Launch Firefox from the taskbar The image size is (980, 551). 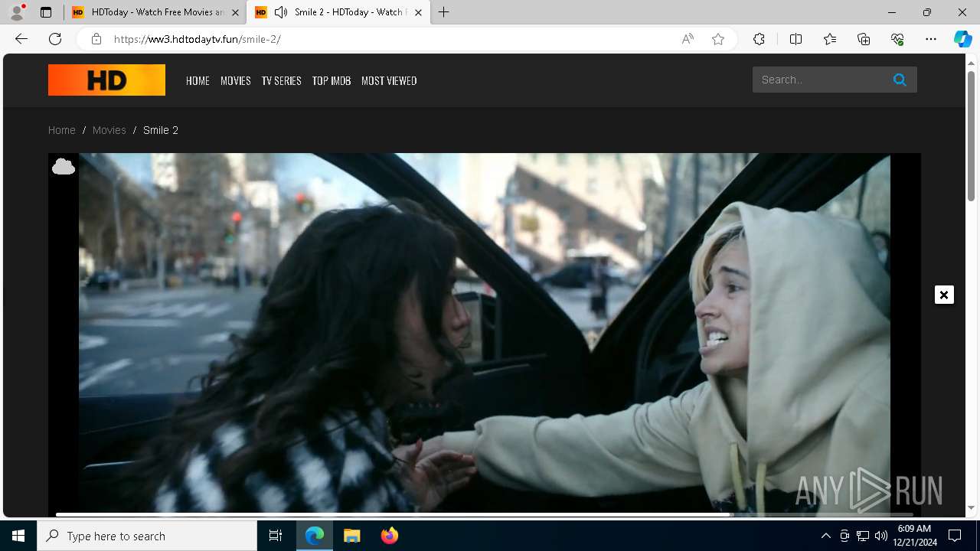click(x=389, y=536)
